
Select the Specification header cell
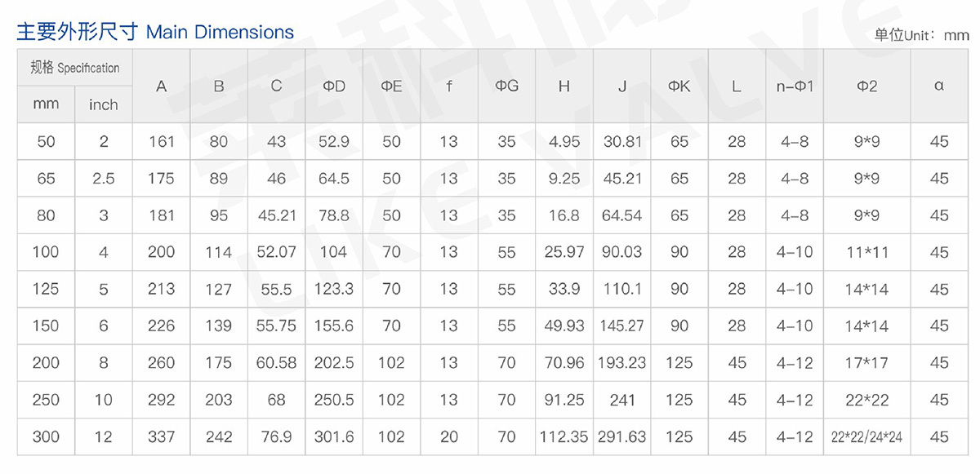pos(75,68)
